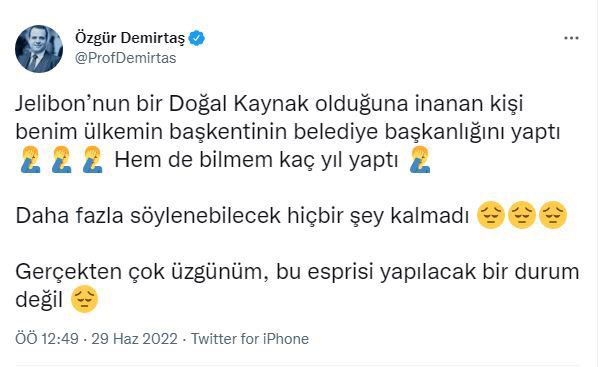Click the last pensive emoji on the "kalmadı" line
The image size is (599, 367).
[553, 215]
